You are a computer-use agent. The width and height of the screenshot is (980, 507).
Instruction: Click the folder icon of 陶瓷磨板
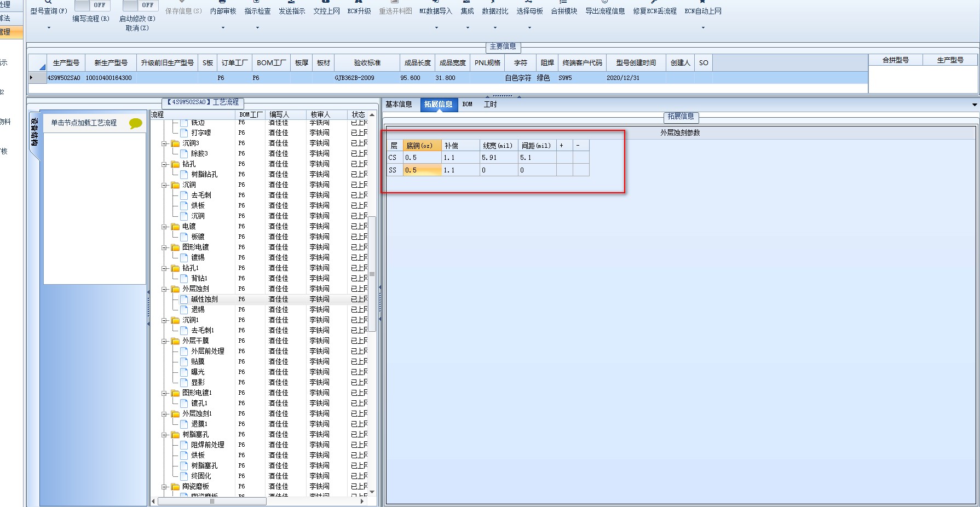click(x=175, y=487)
